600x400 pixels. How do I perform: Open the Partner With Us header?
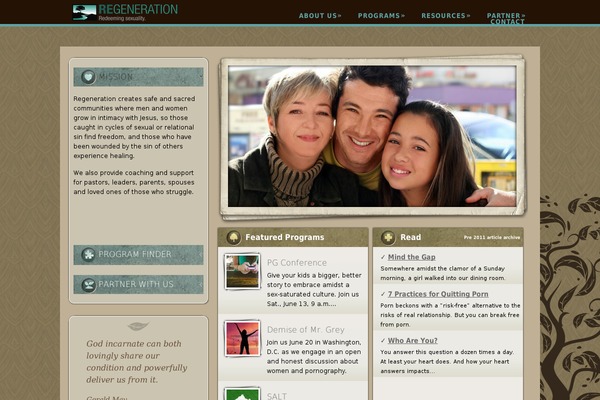pyautogui.click(x=138, y=285)
